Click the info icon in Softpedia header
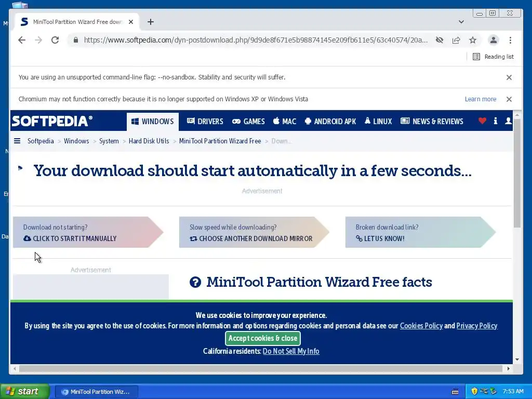This screenshot has width=532, height=399. point(495,121)
